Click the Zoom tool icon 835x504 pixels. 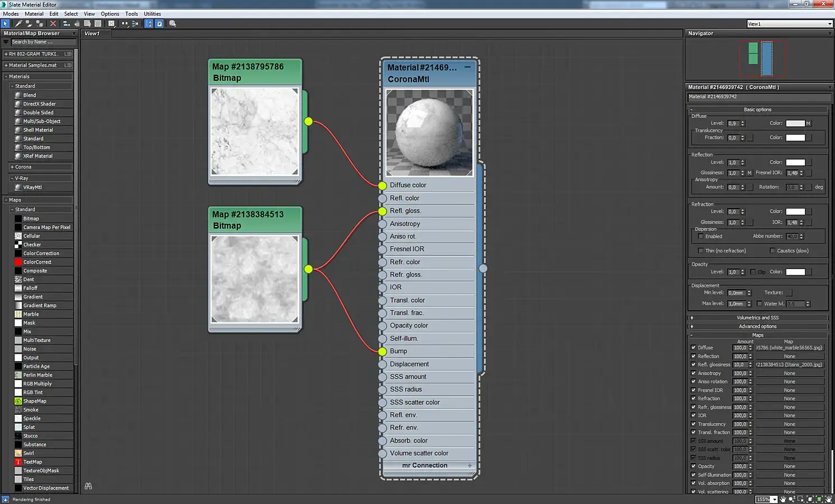click(x=792, y=499)
